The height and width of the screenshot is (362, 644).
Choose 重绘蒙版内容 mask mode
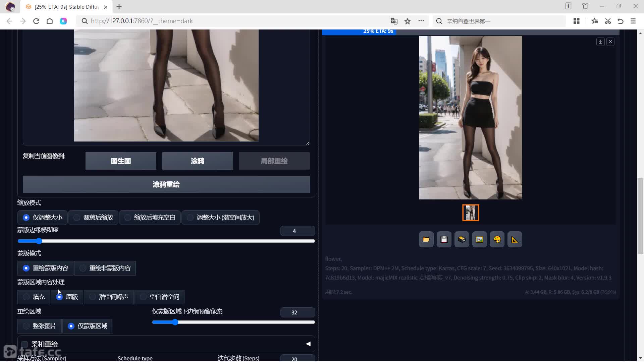coord(45,268)
